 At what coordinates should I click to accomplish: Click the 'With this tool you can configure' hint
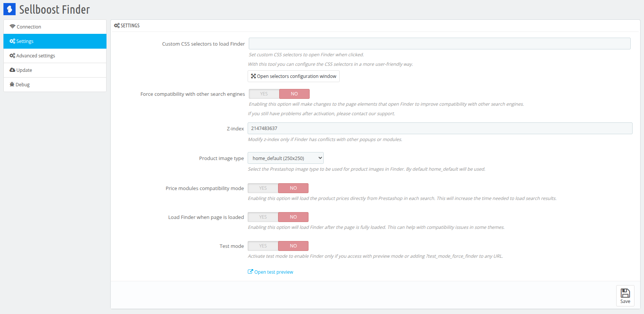[331, 64]
